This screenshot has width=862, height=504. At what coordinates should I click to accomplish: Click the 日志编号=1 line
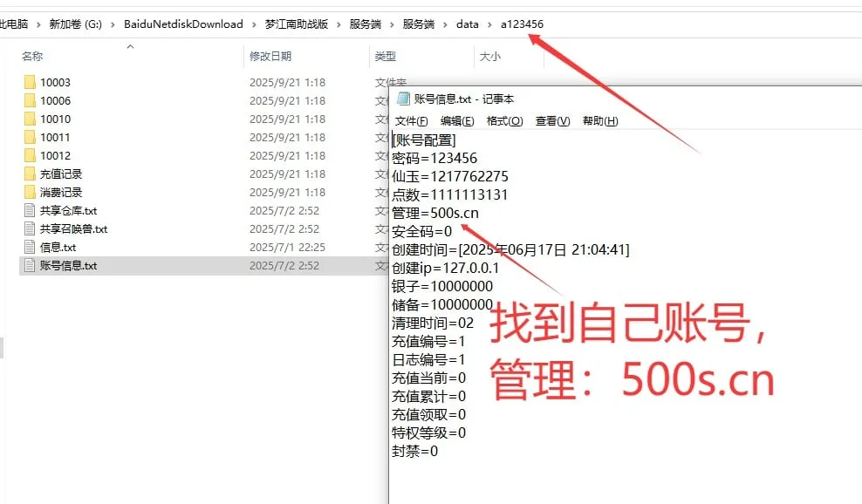pos(428,359)
